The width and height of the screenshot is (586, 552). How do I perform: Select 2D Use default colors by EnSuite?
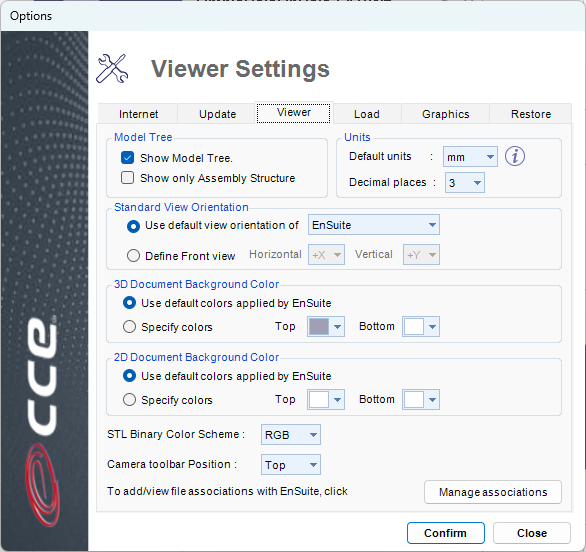point(129,376)
